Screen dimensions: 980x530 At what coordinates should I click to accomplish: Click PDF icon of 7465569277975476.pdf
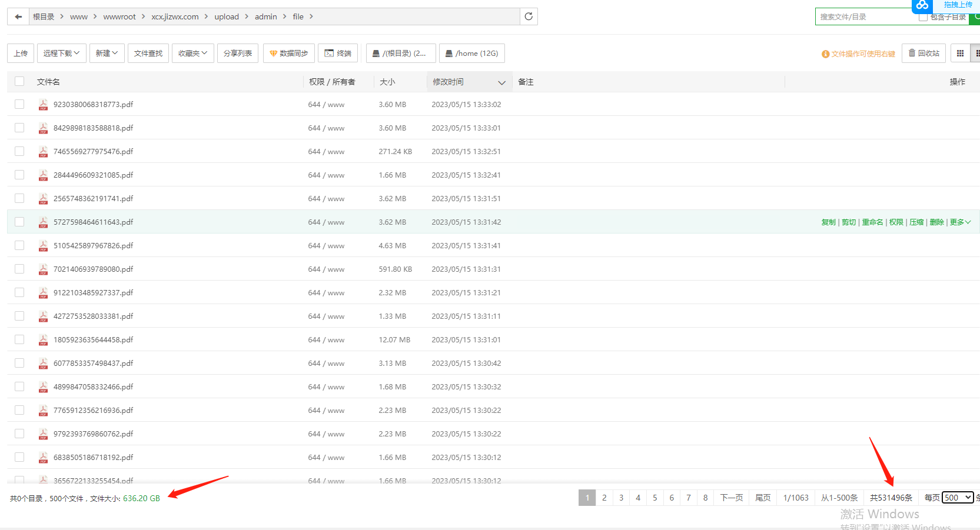pyautogui.click(x=43, y=152)
